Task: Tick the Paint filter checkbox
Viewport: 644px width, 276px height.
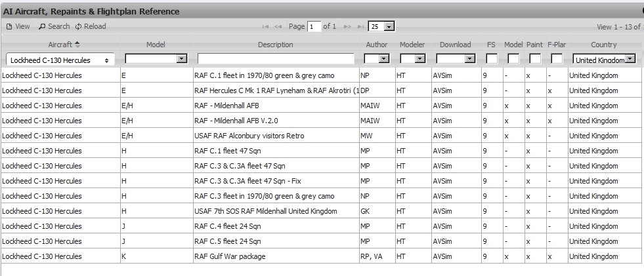Action: [x=535, y=59]
